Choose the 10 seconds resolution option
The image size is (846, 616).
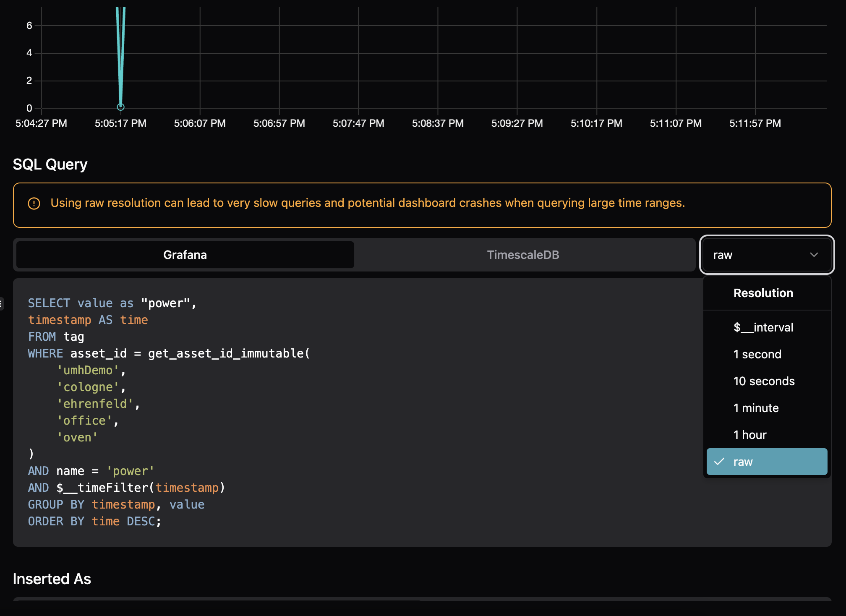coord(764,381)
